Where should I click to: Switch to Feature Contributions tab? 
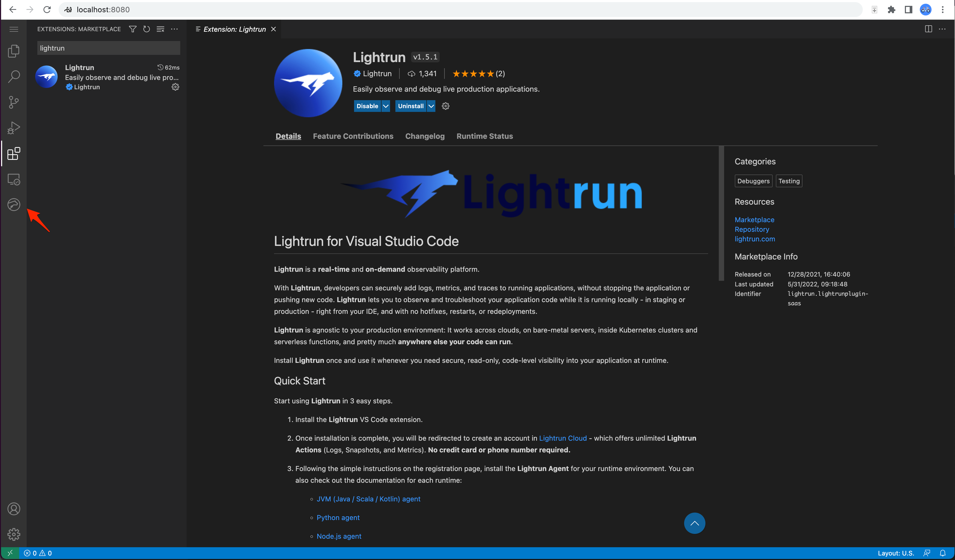(x=353, y=136)
